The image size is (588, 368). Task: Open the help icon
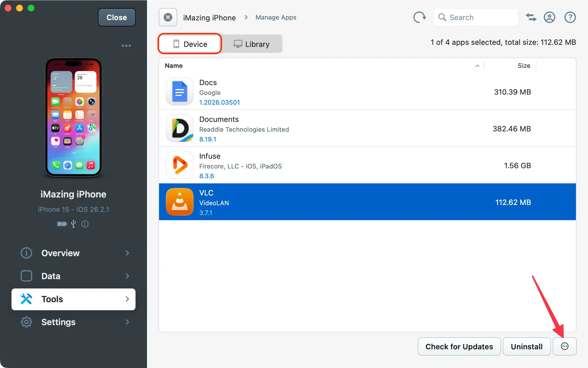pos(570,17)
